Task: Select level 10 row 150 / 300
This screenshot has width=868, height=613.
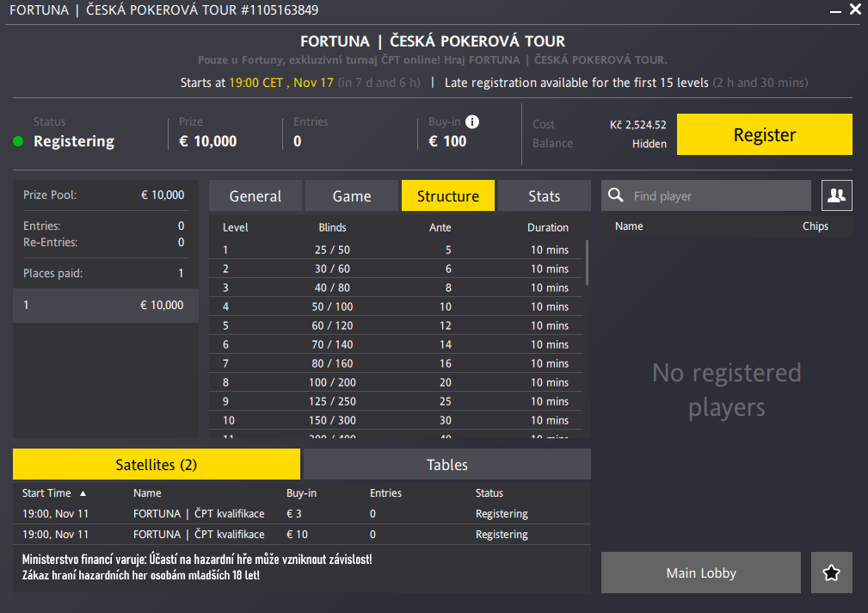Action: coord(397,420)
